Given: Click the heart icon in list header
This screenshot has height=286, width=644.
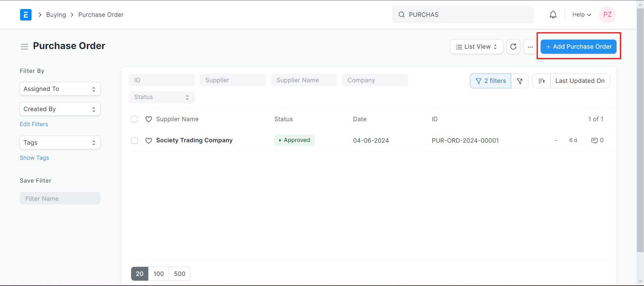Looking at the screenshot, I should [149, 119].
